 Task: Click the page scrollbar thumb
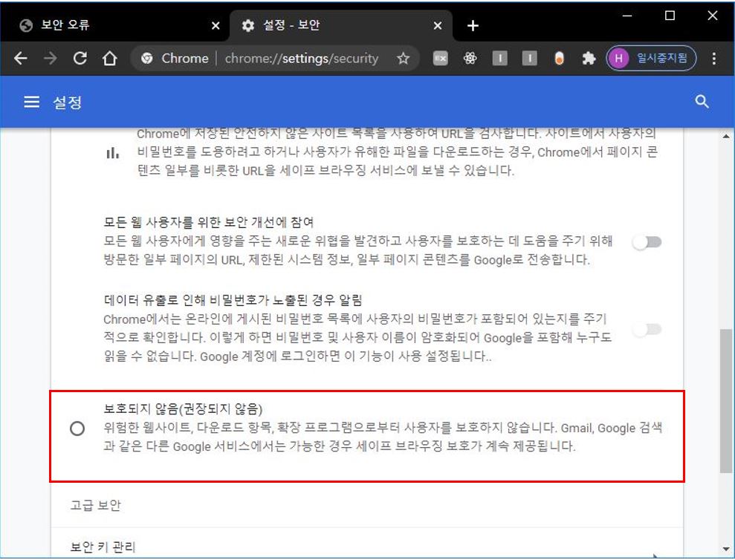[x=725, y=400]
